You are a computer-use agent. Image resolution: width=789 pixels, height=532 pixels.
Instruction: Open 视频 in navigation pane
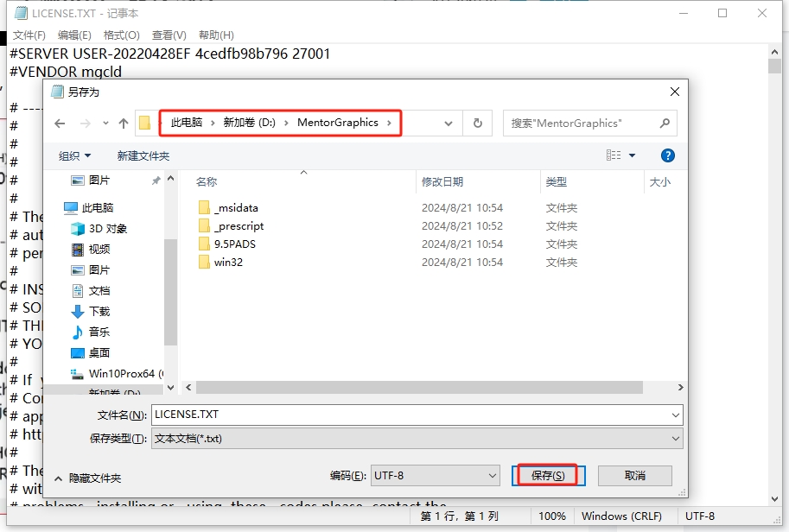pyautogui.click(x=91, y=249)
